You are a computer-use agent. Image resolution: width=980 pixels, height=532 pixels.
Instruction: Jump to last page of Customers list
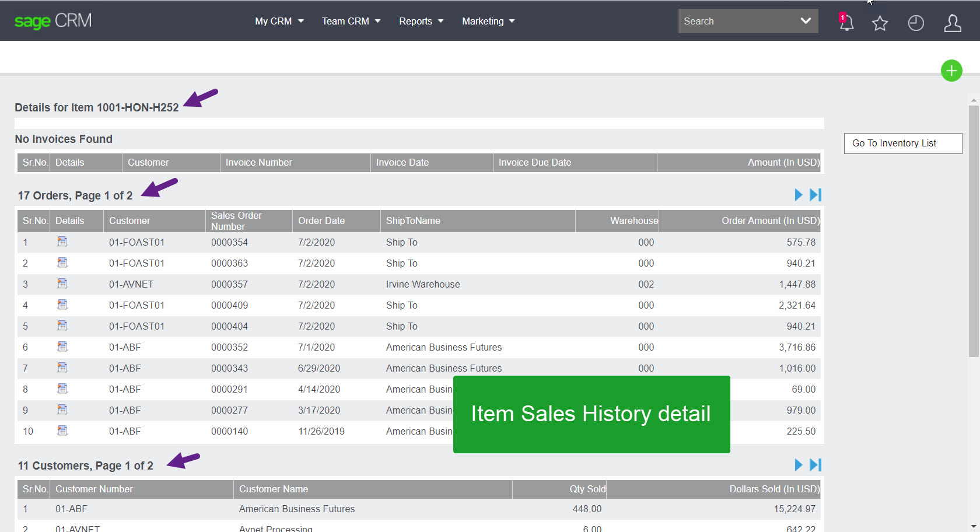815,464
